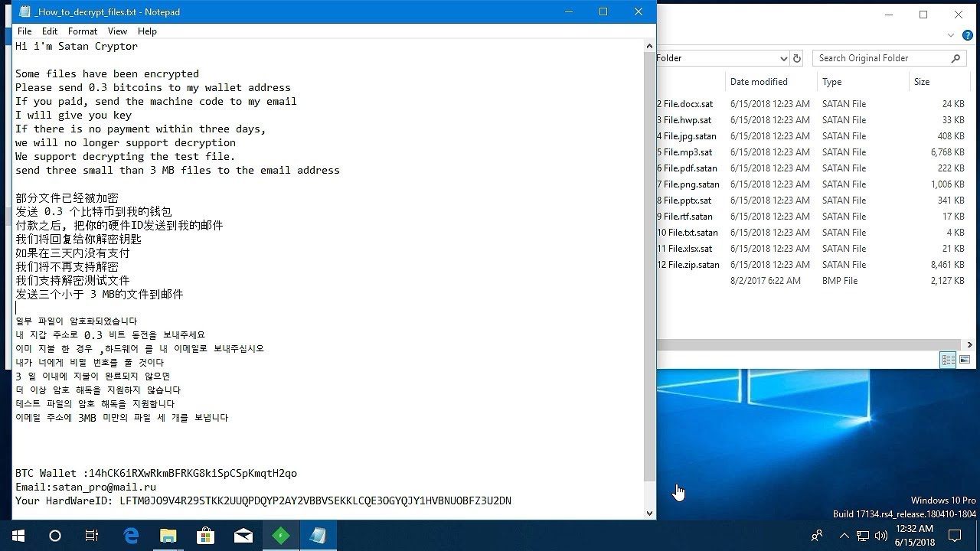980x551 pixels.
Task: Maximize the Explorer window
Action: [x=923, y=15]
